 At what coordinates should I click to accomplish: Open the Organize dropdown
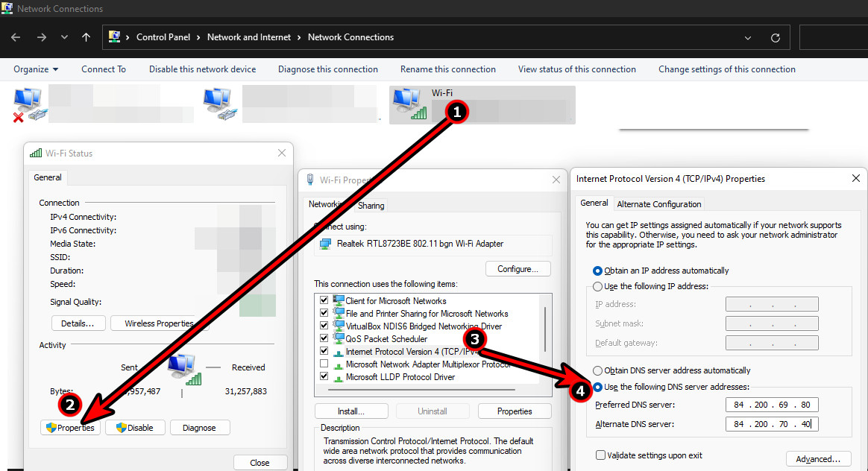34,69
